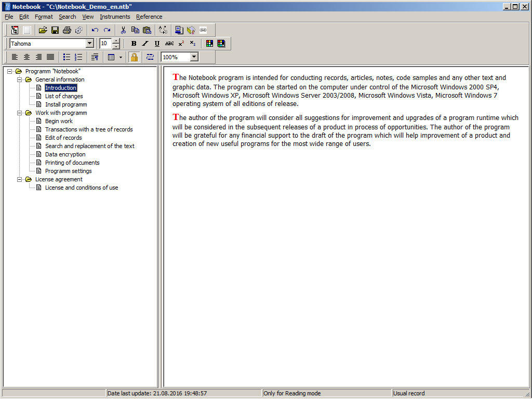Apply subscript formatting
This screenshot has height=399, width=532.
click(x=193, y=44)
